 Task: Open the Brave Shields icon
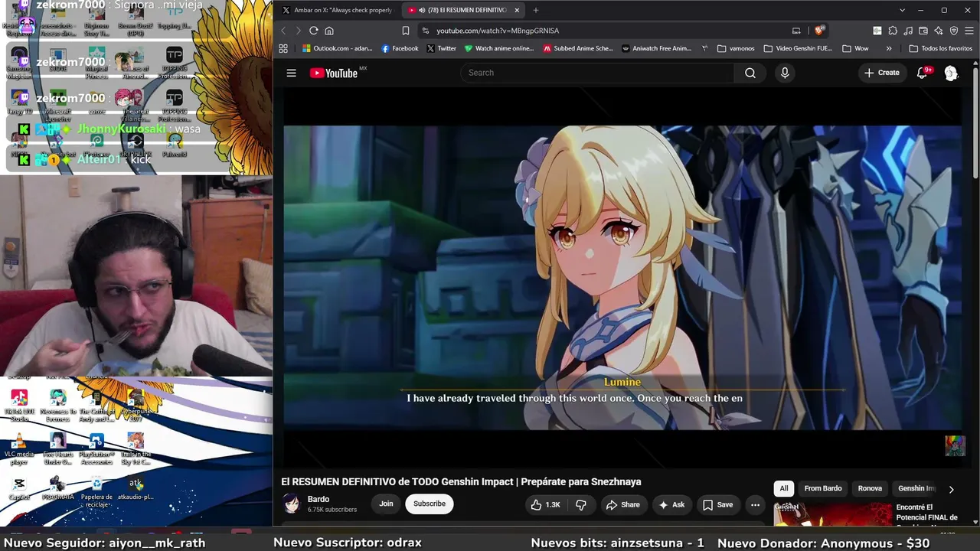pyautogui.click(x=819, y=31)
